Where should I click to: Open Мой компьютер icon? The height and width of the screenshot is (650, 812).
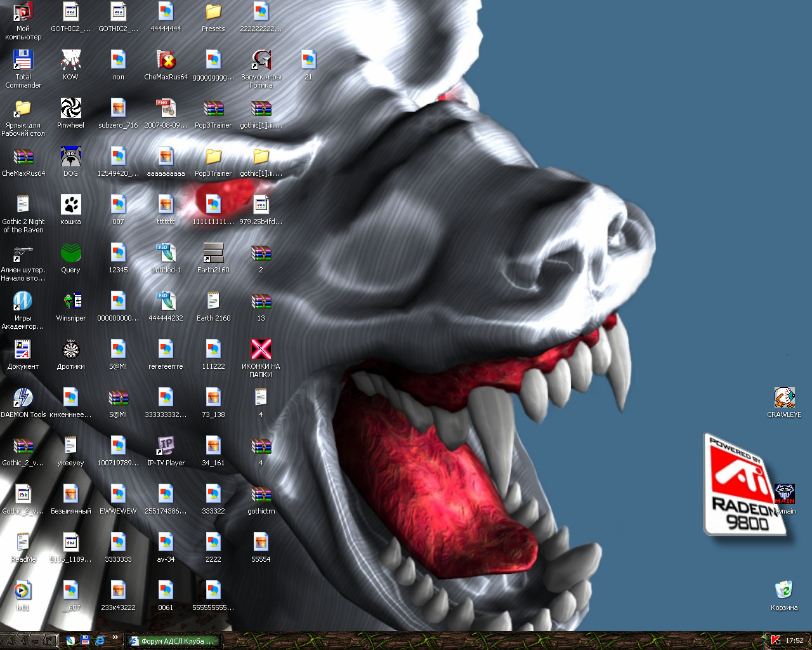23,13
